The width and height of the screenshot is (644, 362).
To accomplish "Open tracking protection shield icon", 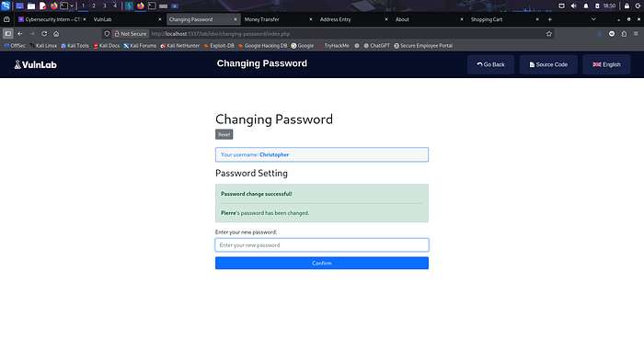I will (107, 34).
